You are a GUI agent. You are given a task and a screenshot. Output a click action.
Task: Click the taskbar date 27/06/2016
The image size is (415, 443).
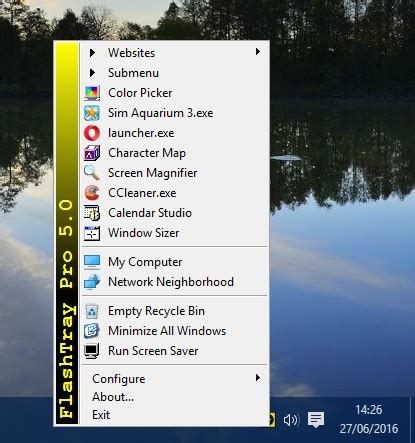(369, 429)
